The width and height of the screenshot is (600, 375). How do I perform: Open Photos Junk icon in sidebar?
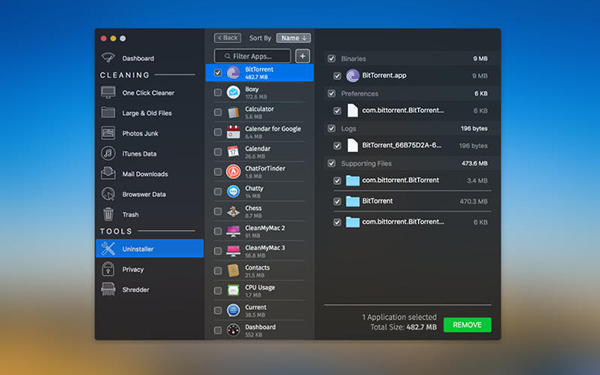[x=108, y=133]
